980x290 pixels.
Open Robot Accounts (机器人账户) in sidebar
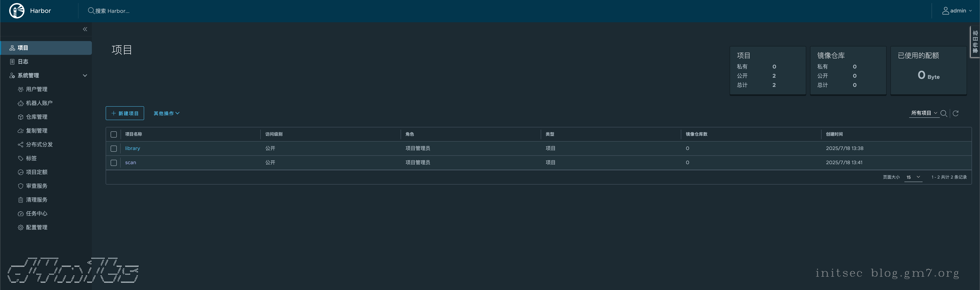point(39,103)
